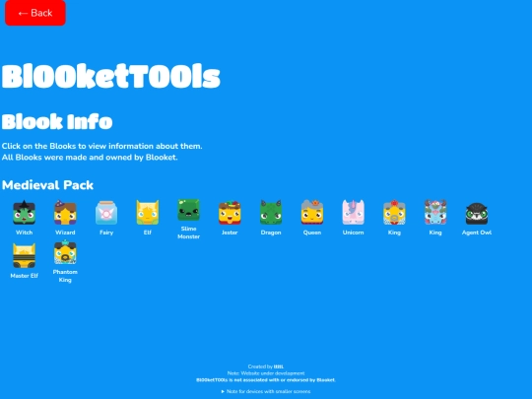The width and height of the screenshot is (532, 399).
Task: Select the Phantom King blook
Action: click(65, 252)
